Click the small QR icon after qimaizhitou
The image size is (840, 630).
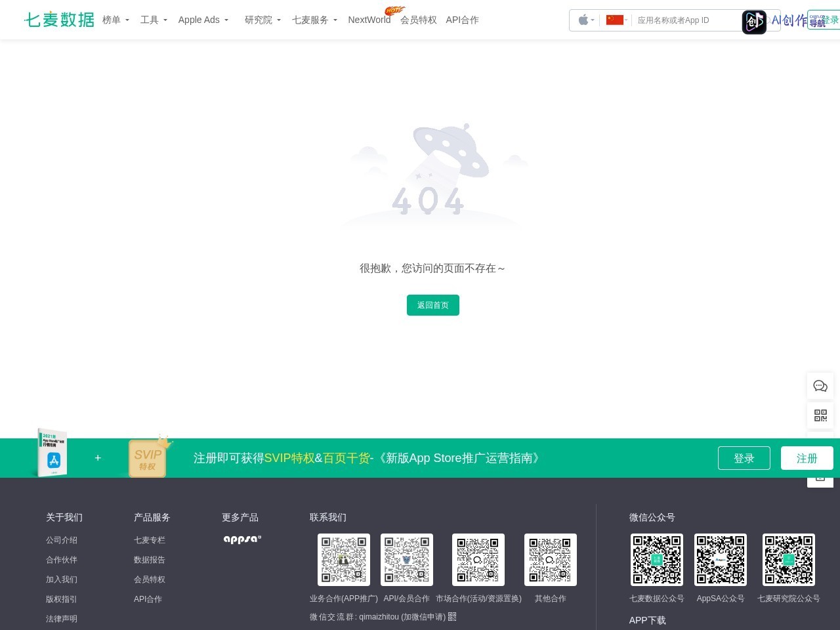coord(452,616)
